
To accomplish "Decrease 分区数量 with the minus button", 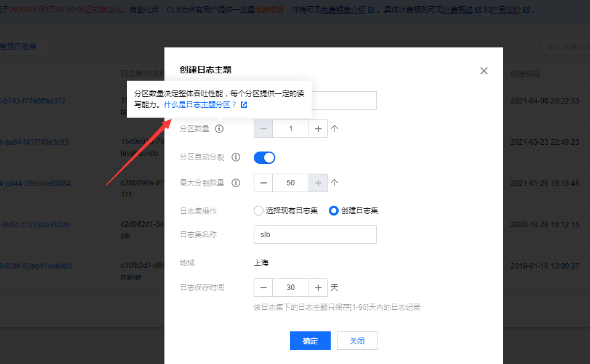I will click(264, 129).
